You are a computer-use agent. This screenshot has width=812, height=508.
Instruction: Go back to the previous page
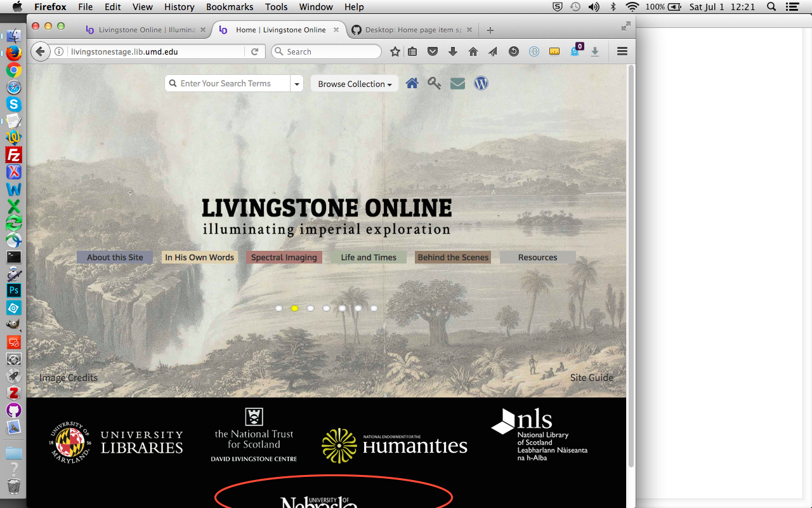(x=41, y=52)
